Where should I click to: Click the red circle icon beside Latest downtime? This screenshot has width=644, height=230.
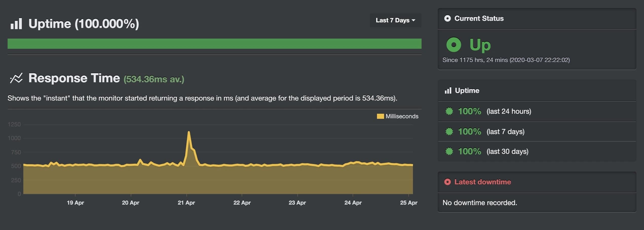(x=447, y=182)
